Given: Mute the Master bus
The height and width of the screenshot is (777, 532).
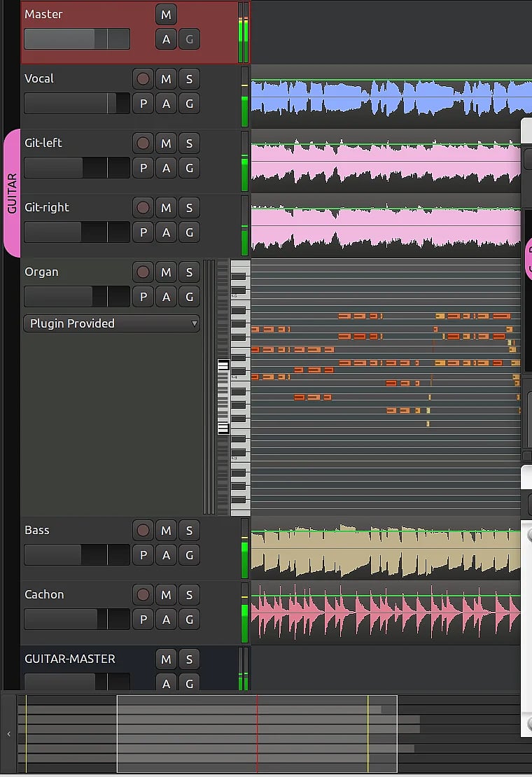Looking at the screenshot, I should coord(166,15).
